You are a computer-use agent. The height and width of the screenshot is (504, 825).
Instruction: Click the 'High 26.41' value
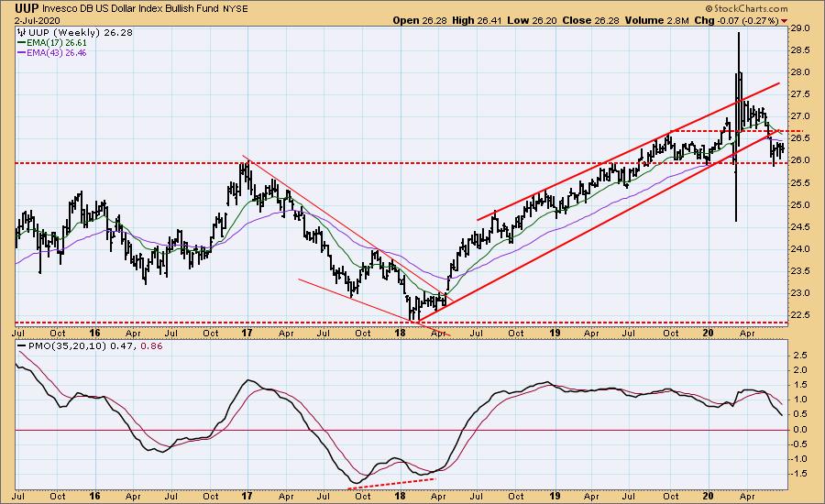(x=477, y=20)
